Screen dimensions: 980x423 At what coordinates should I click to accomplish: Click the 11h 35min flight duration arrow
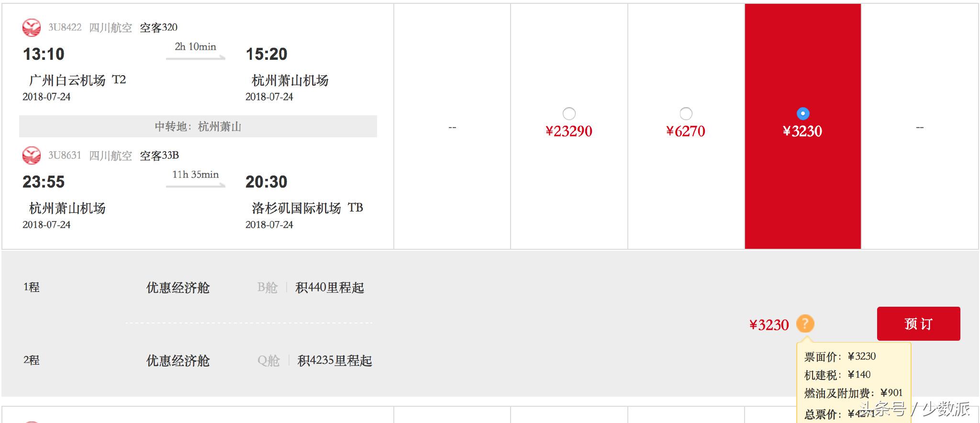coord(196,185)
